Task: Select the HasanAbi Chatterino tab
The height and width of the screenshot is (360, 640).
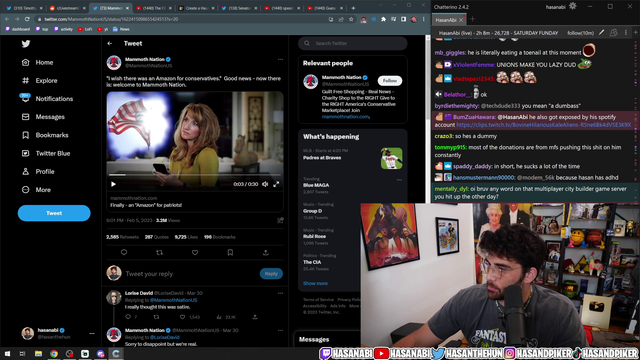Action: (449, 20)
